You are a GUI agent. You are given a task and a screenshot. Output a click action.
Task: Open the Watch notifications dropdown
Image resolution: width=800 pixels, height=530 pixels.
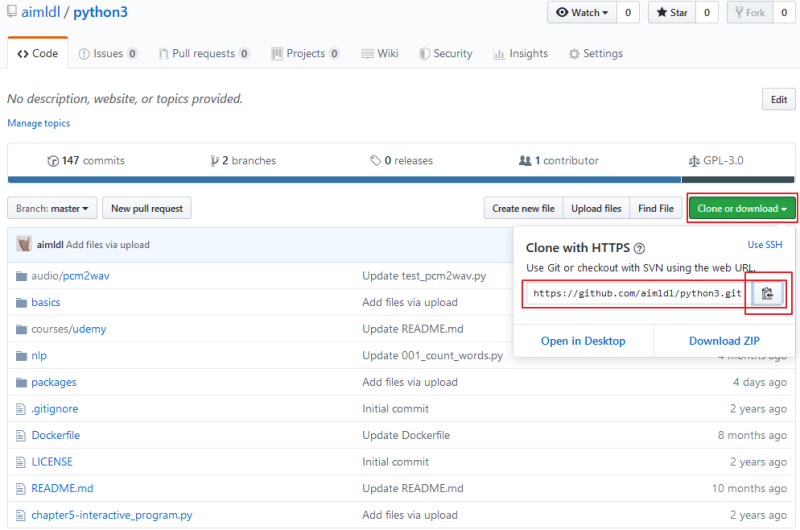click(x=582, y=12)
